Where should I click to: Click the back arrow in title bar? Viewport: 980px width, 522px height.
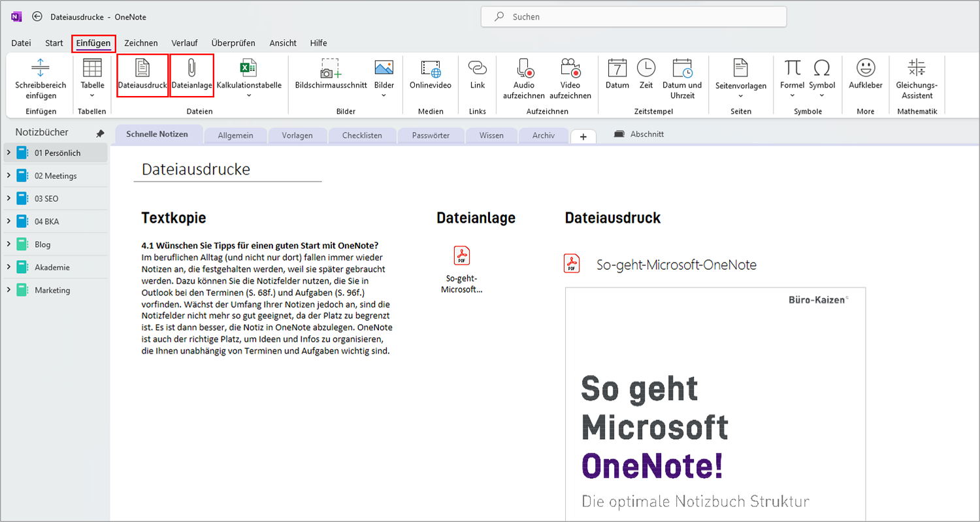[x=37, y=17]
